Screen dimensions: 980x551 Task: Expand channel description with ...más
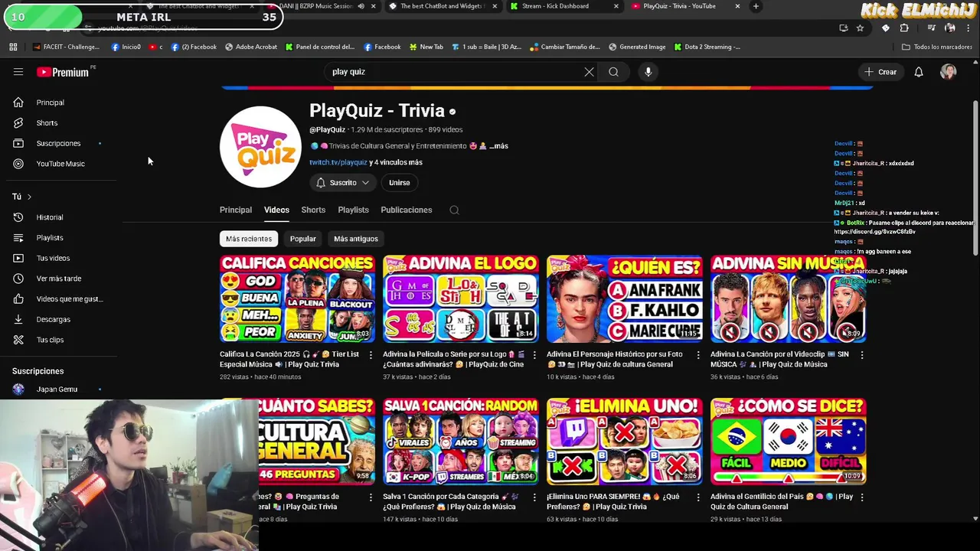498,146
